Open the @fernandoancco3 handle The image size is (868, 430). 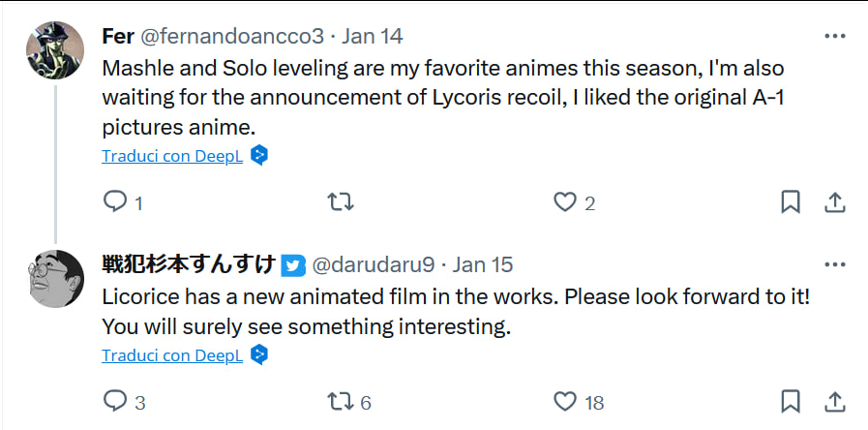(232, 37)
